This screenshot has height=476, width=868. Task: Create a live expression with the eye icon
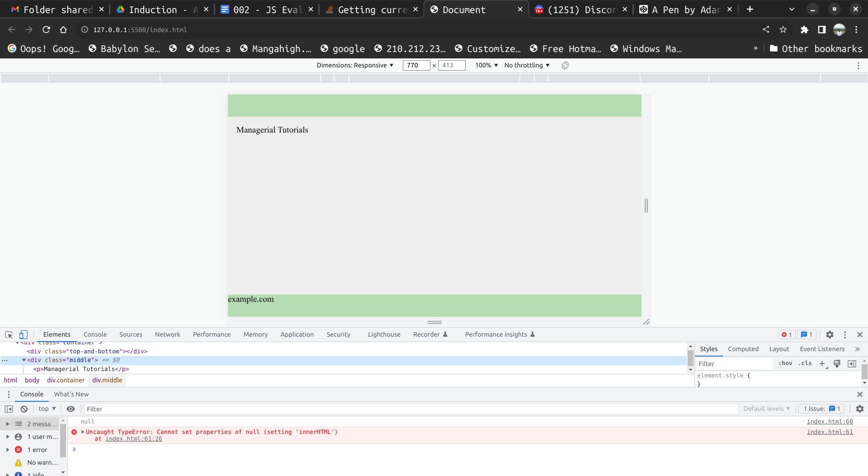pos(71,409)
